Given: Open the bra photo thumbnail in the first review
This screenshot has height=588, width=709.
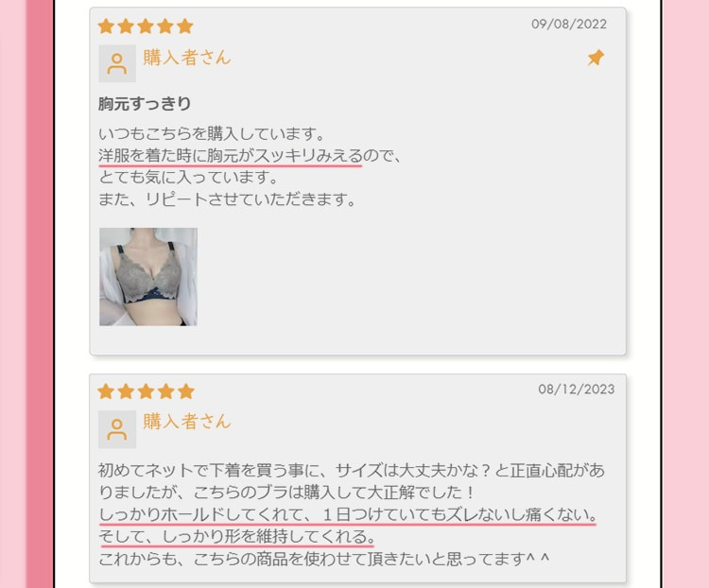Looking at the screenshot, I should click(x=148, y=277).
